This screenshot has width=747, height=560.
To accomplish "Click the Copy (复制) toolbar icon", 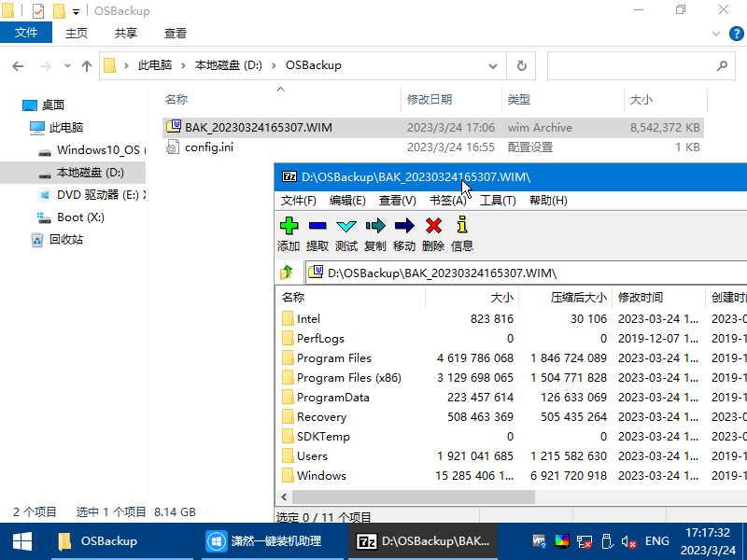I will (x=375, y=226).
